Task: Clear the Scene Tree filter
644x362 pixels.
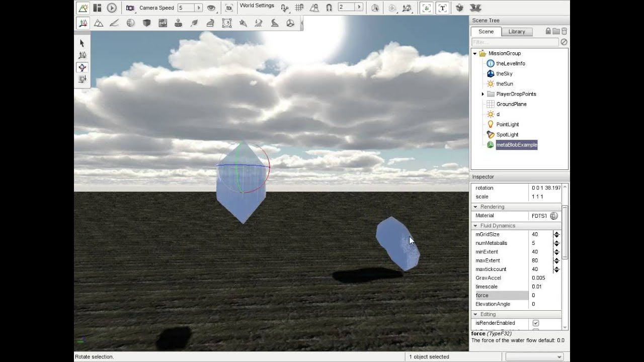Action: pyautogui.click(x=564, y=42)
